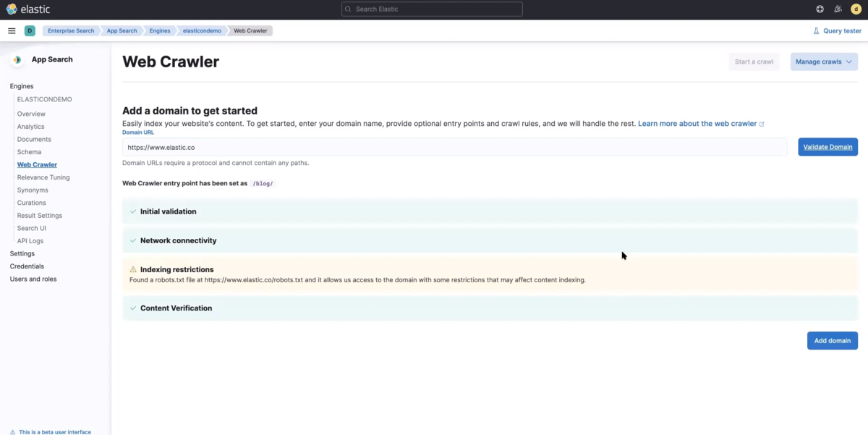Open the Manage crawls dropdown
Viewport: 868px width, 435px height.
(x=824, y=62)
